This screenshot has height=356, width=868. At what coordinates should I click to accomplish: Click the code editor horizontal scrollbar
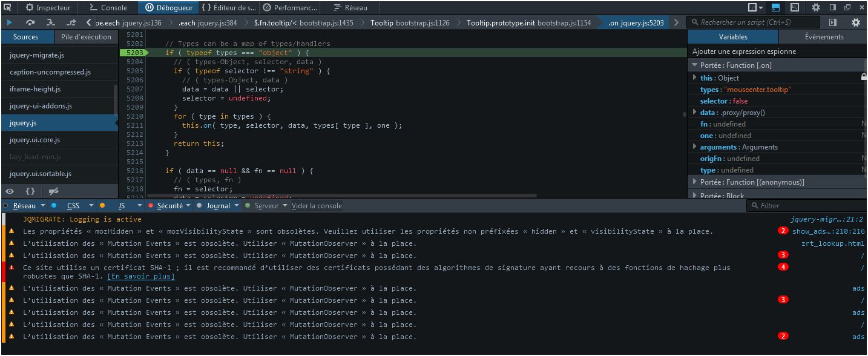[342, 196]
